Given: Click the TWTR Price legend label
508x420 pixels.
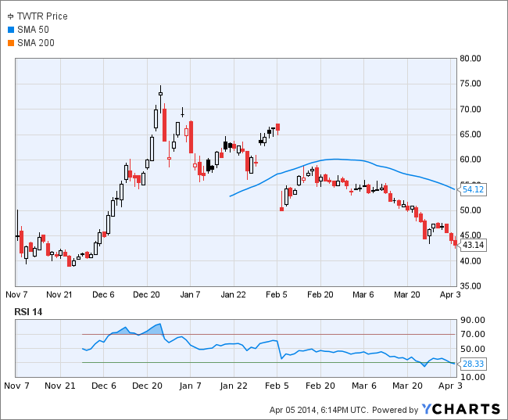Looking at the screenshot, I should tap(42, 16).
